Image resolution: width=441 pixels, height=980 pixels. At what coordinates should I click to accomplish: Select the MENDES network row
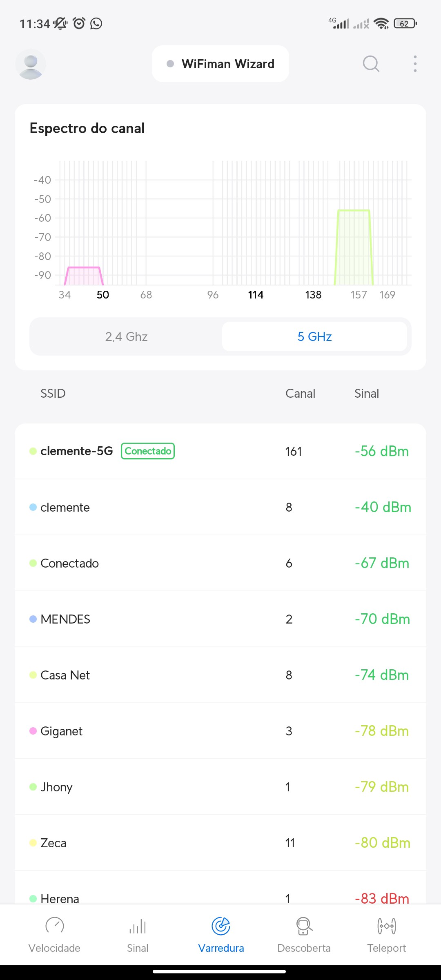pos(220,619)
